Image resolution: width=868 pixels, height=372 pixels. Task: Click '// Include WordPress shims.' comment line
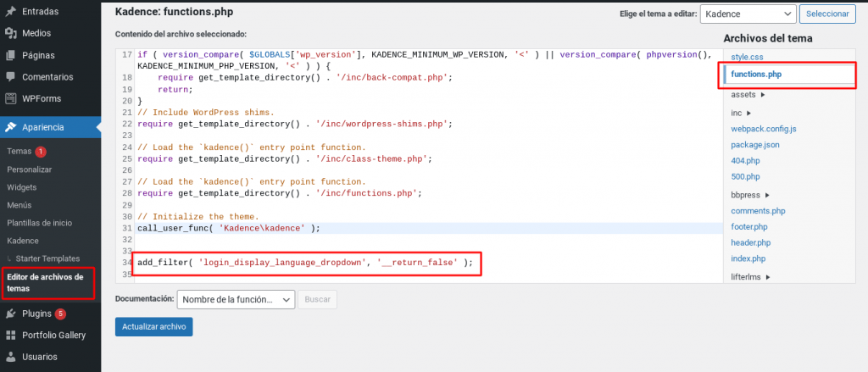click(206, 113)
